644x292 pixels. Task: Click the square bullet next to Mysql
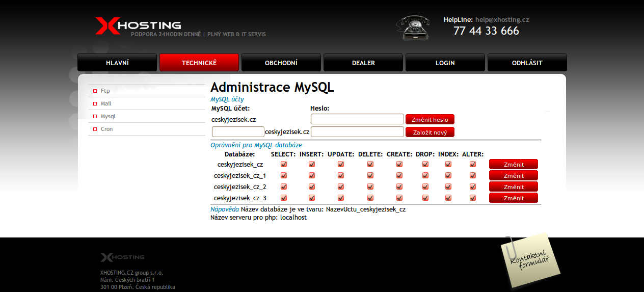pos(95,117)
